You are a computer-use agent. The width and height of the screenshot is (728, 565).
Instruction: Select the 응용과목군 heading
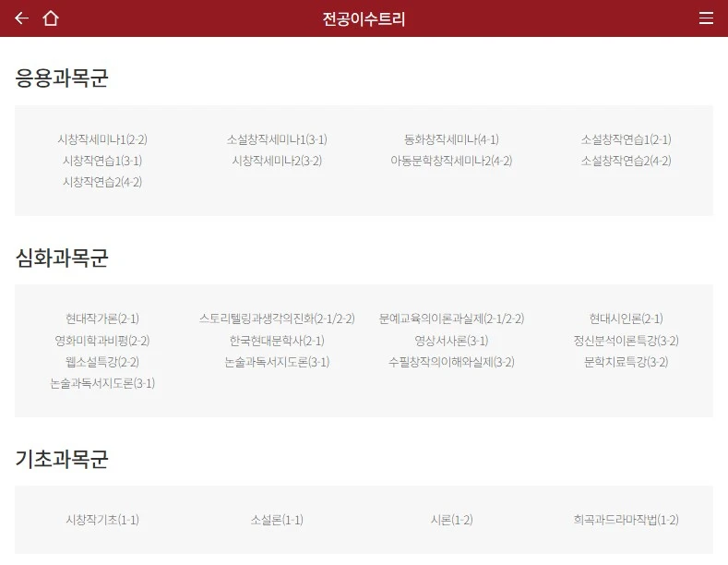62,78
